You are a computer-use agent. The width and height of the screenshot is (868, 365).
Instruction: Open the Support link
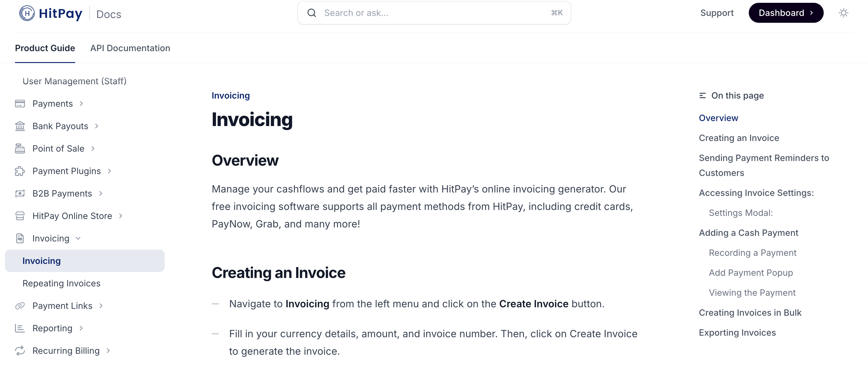pyautogui.click(x=717, y=13)
